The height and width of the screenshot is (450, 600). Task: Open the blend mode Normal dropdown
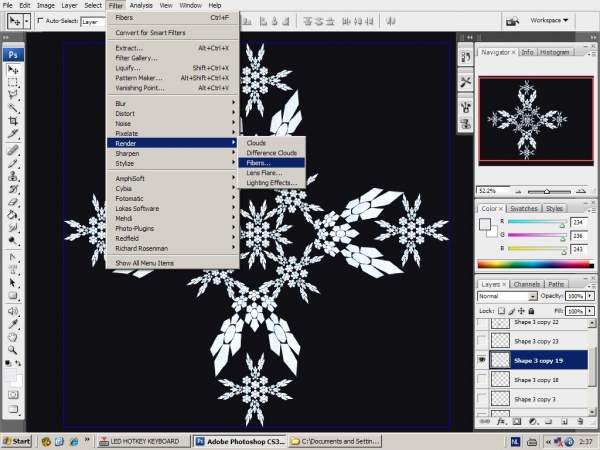pos(533,296)
